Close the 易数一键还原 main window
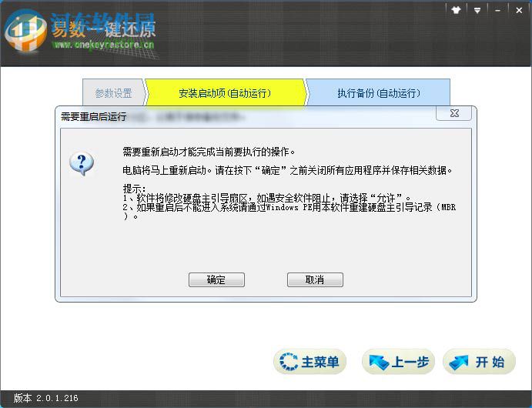The width and height of the screenshot is (532, 408). (x=519, y=10)
